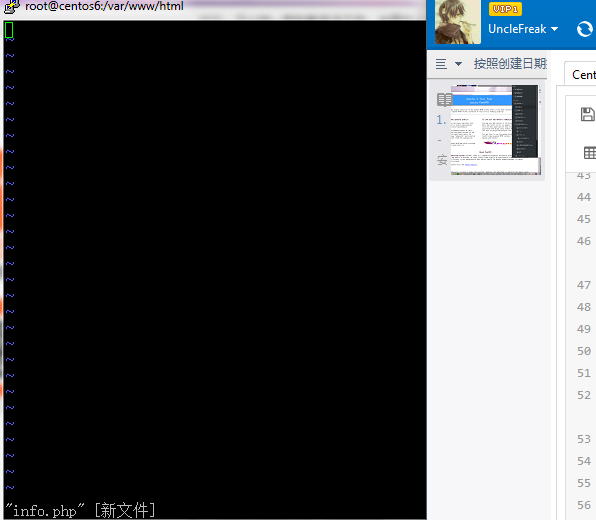Click the list view menu icon

click(441, 64)
